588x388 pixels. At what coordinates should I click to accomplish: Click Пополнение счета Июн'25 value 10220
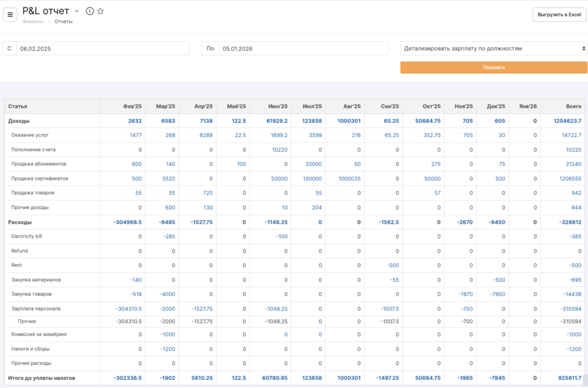pyautogui.click(x=280, y=150)
